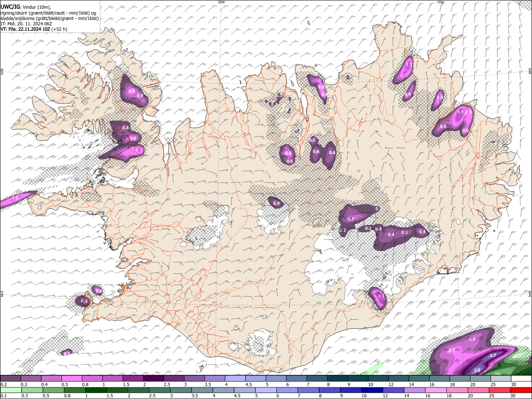
Task: Click the 'rigning/skúrir' legend description line
Action: click(48, 12)
